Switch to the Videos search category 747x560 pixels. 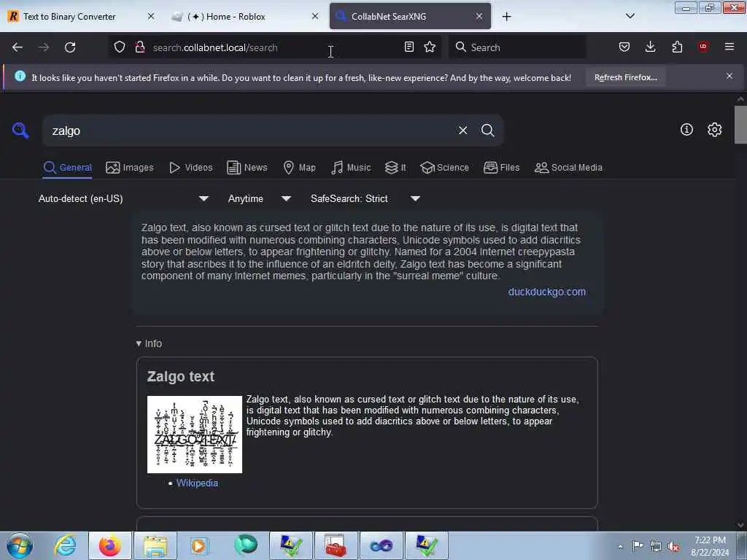(x=190, y=168)
